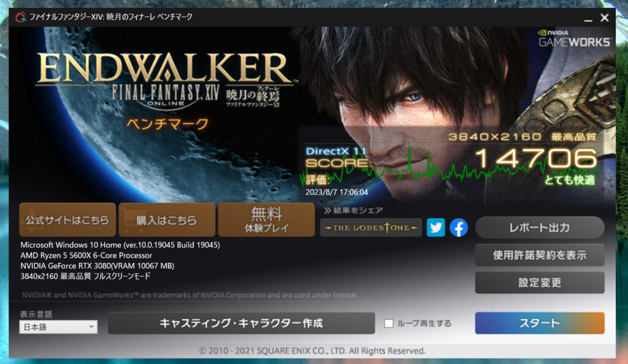
Task: Click the NVIDIA GeForce RTX 3080 line
Action: tap(98, 265)
